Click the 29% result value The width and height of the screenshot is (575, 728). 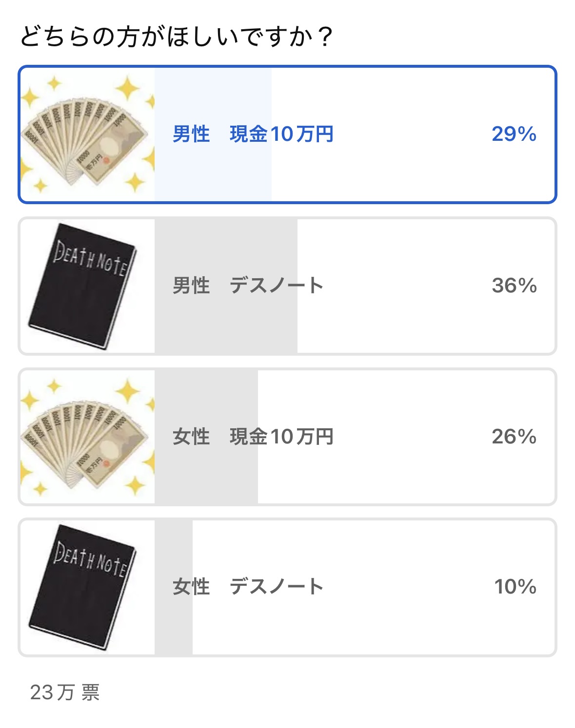click(x=514, y=134)
